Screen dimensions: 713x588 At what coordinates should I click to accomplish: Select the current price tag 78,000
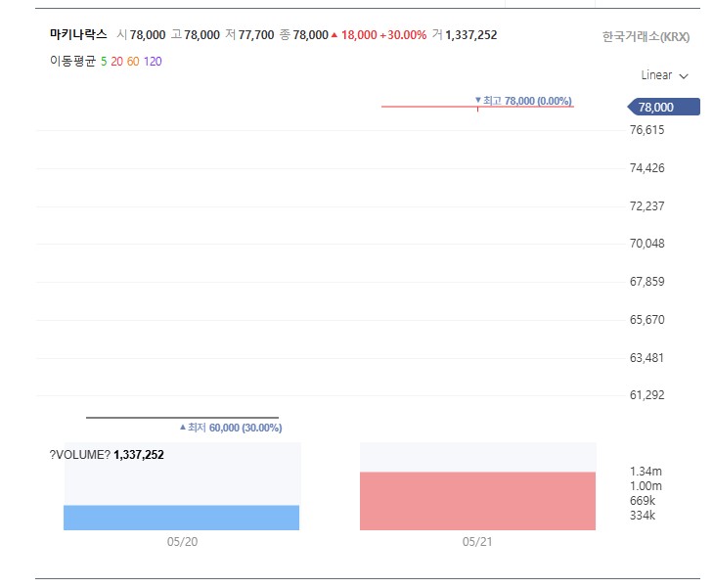click(664, 107)
